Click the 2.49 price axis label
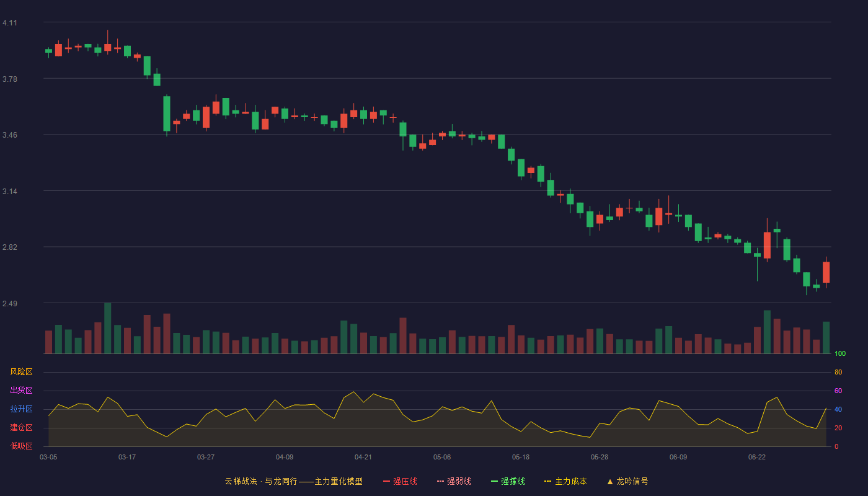The image size is (868, 496). [x=10, y=304]
